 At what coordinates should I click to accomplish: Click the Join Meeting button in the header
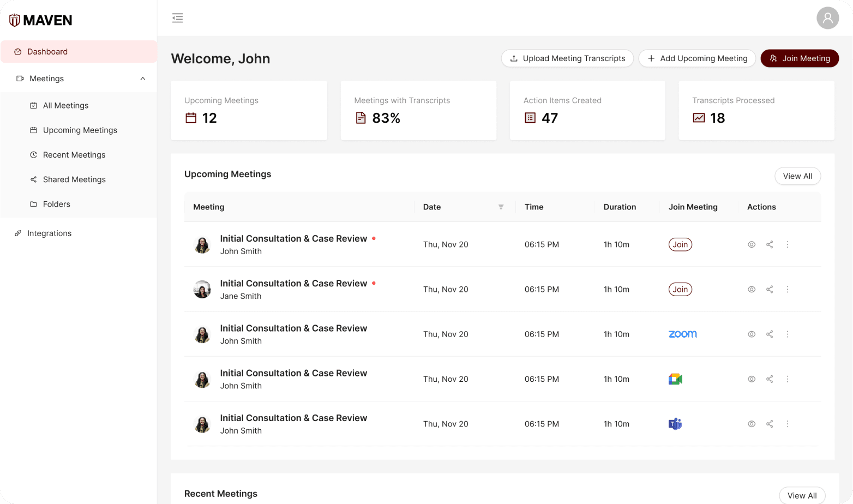click(x=800, y=58)
